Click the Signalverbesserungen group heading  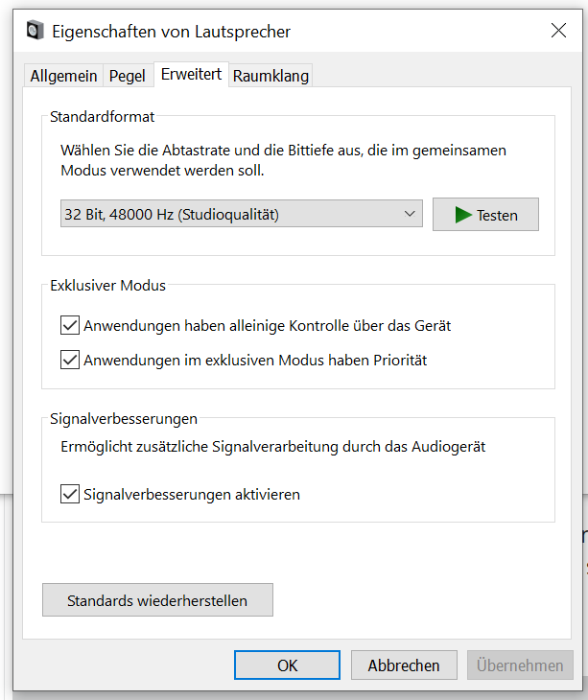(124, 419)
